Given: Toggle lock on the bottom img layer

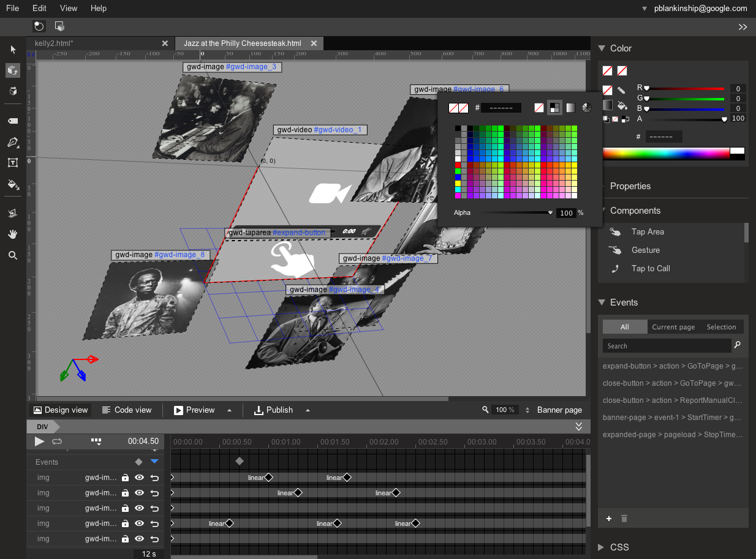Looking at the screenshot, I should pos(125,539).
